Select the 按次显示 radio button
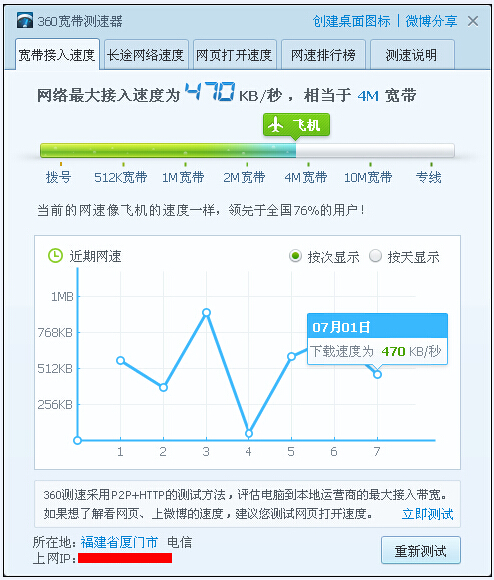The image size is (494, 580). pyautogui.click(x=295, y=256)
